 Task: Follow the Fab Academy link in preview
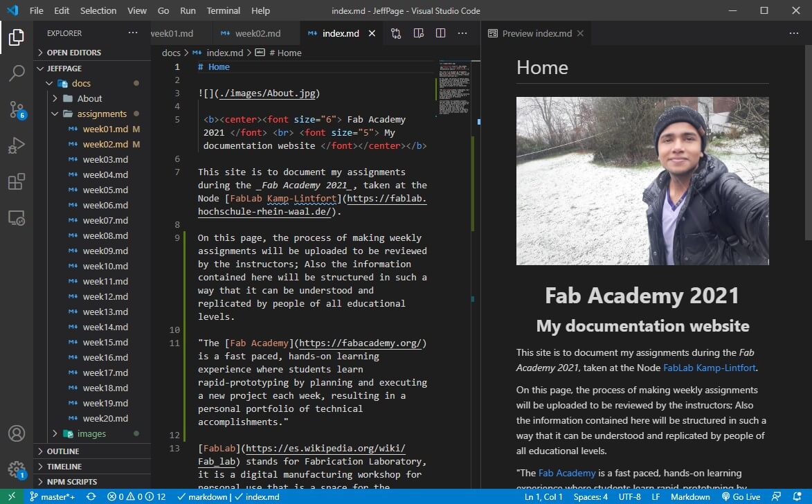(x=567, y=473)
